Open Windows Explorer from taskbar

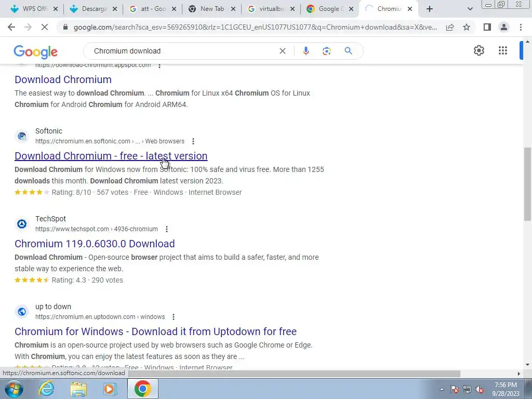pyautogui.click(x=78, y=389)
